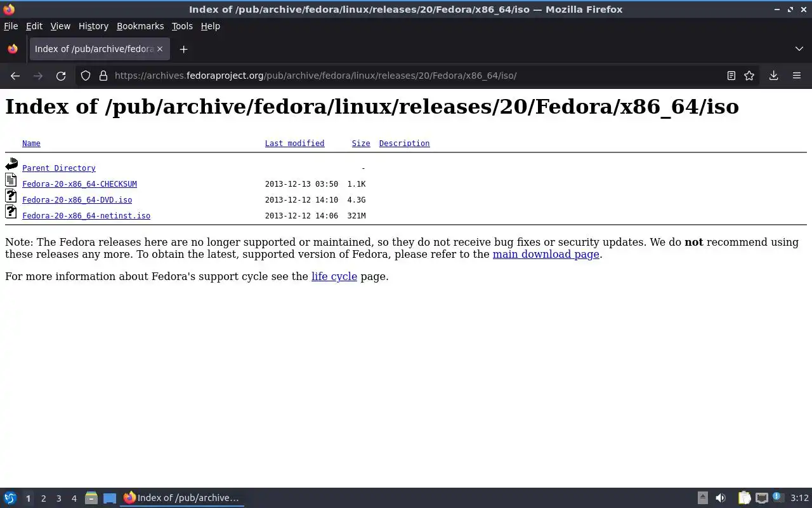812x508 pixels.
Task: Sort listing by Description column
Action: coord(404,144)
